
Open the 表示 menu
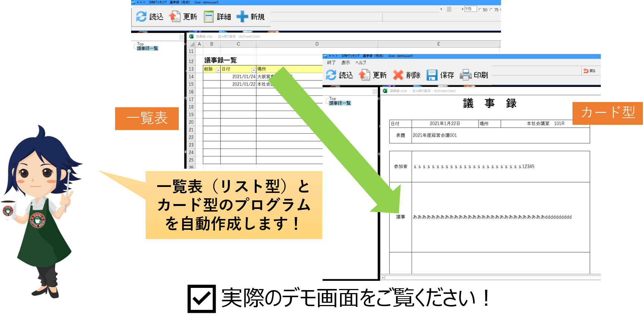[346, 63]
